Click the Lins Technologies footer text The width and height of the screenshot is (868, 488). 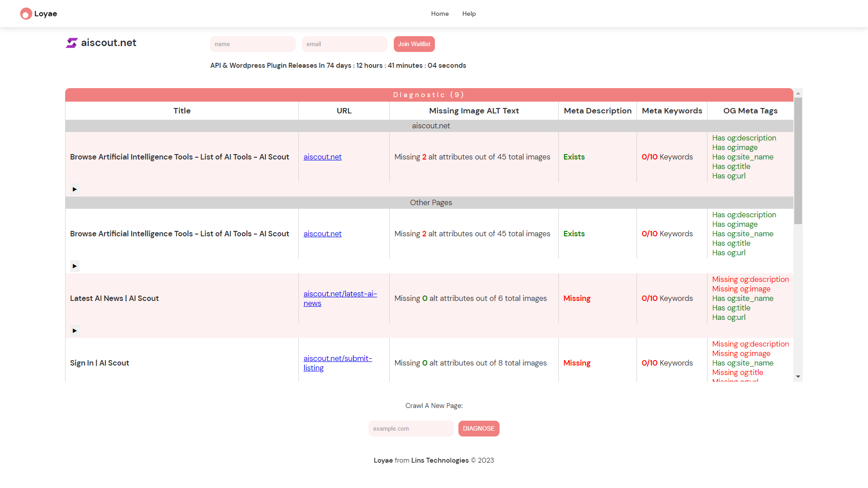click(x=440, y=460)
